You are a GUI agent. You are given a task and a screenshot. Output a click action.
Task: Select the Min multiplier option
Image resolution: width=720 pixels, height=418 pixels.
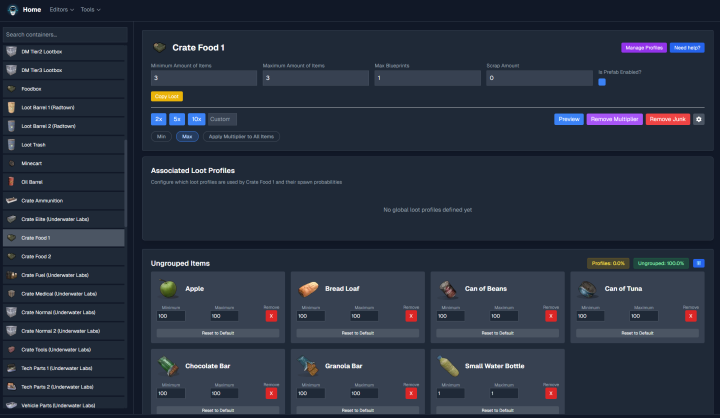161,136
